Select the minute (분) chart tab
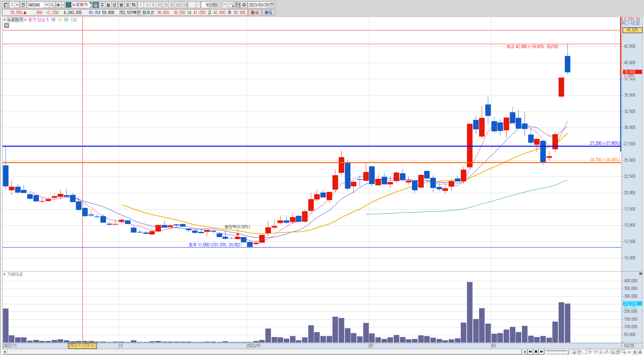The width and height of the screenshot is (644, 355). [x=121, y=5]
